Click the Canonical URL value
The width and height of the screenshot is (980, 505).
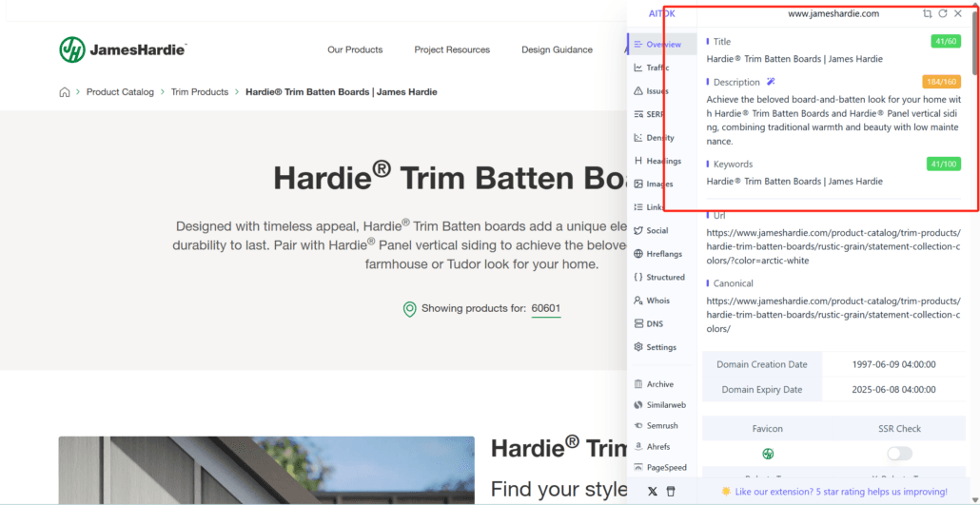click(833, 315)
